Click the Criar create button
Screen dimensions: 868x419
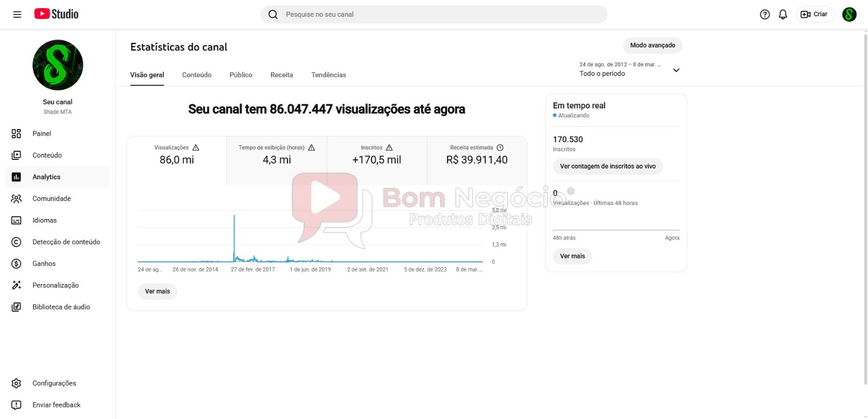pos(814,15)
